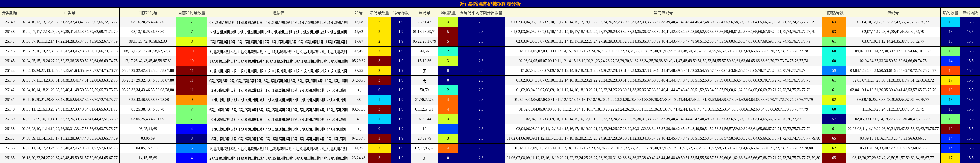Select period number 26149 cell

10,22
